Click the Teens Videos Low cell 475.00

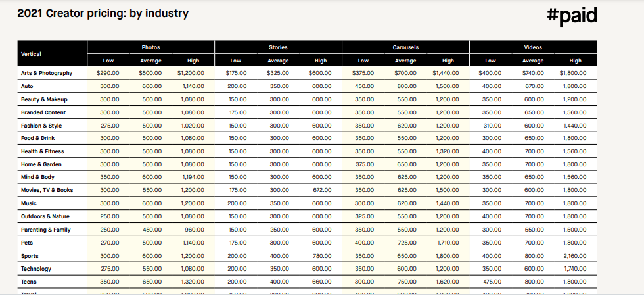pyautogui.click(x=492, y=282)
